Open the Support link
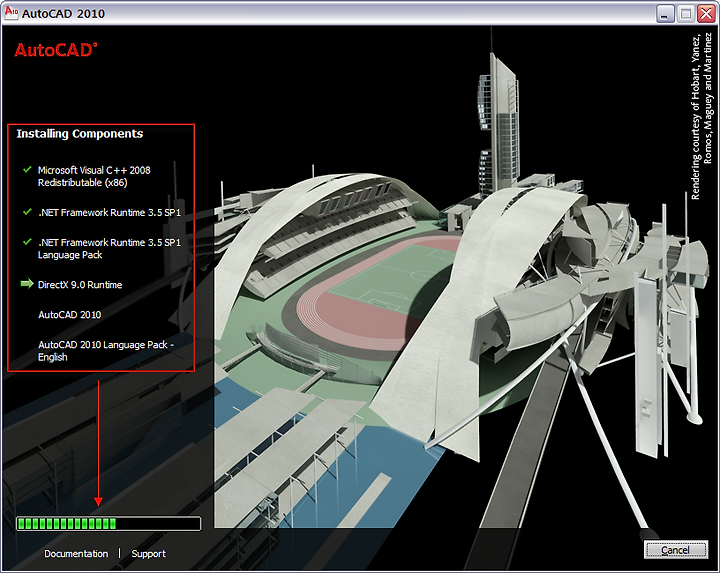Screen dimensions: 720x573 point(148,554)
